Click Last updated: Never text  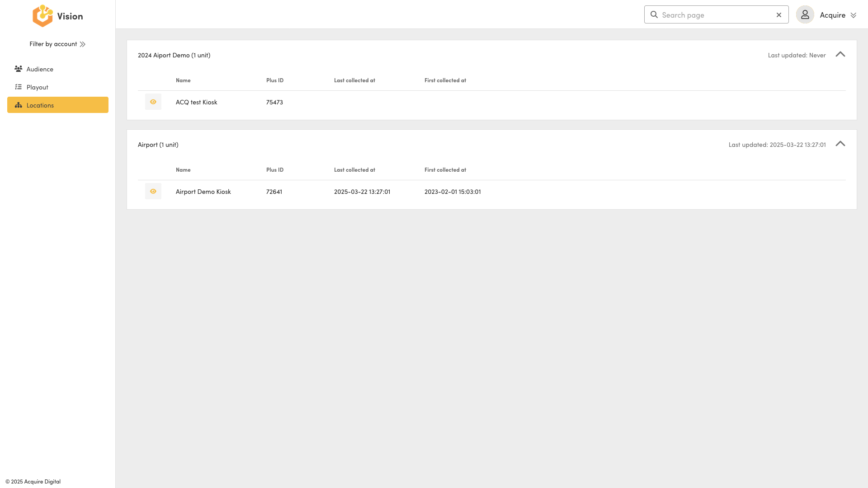click(x=797, y=55)
